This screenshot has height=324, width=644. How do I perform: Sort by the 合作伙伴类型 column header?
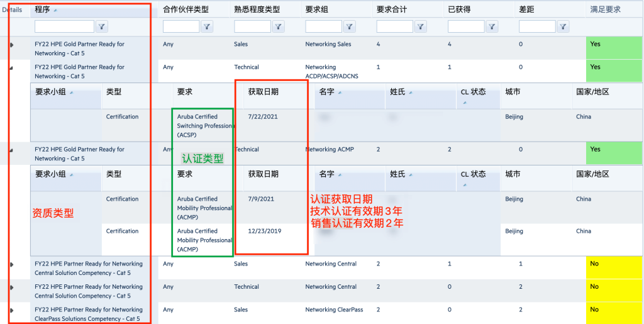pos(186,9)
